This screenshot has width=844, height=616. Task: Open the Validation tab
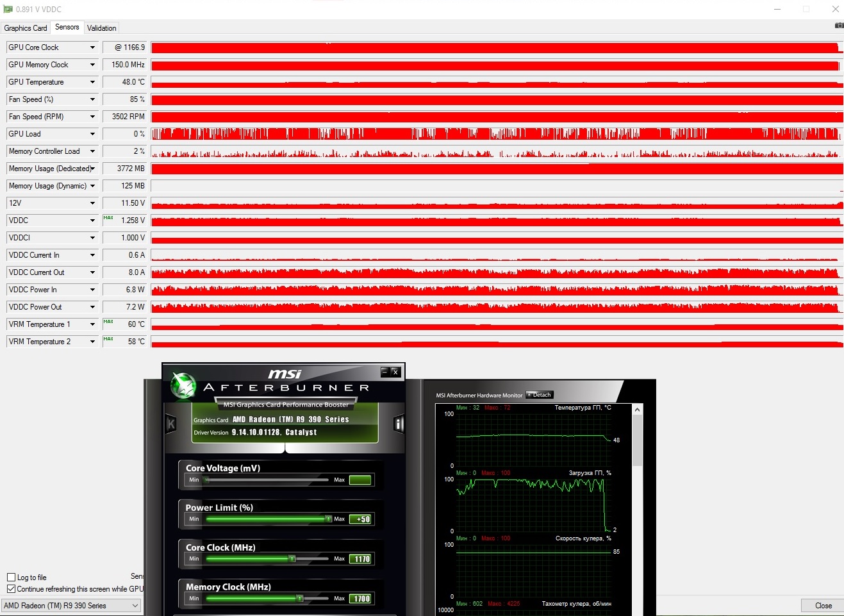click(102, 28)
